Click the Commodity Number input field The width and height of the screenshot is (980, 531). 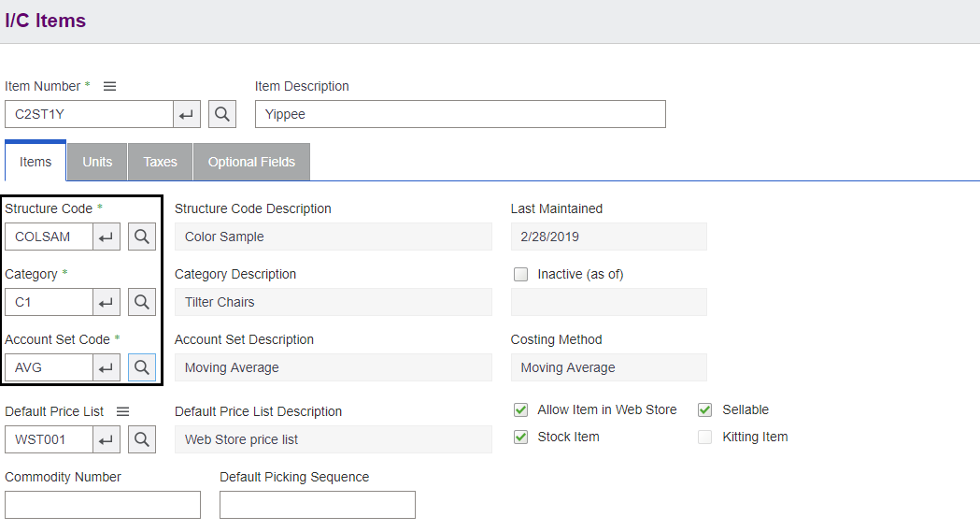point(103,505)
